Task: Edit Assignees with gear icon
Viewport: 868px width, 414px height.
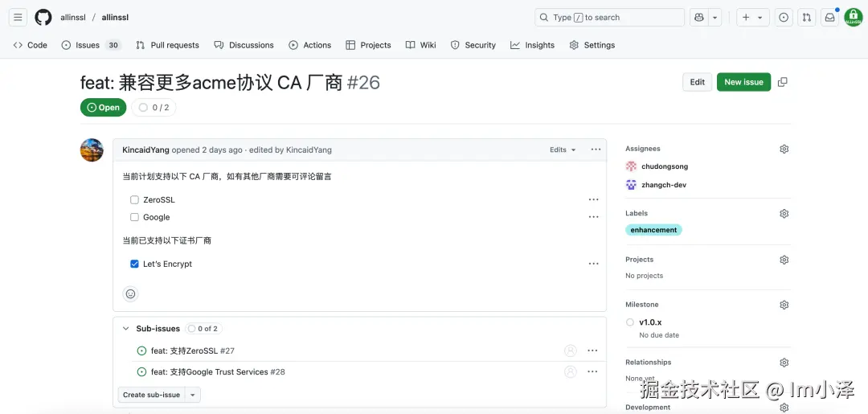Action: click(x=784, y=149)
